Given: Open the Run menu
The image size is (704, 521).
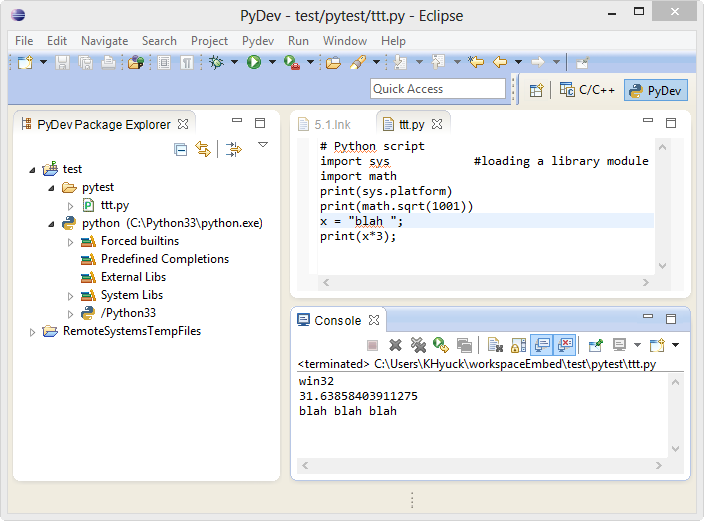Looking at the screenshot, I should pos(298,41).
